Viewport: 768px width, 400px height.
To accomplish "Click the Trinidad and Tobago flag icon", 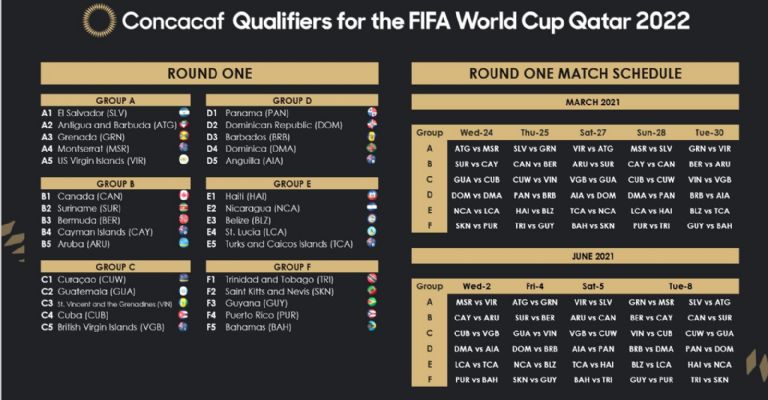I will pyautogui.click(x=372, y=279).
